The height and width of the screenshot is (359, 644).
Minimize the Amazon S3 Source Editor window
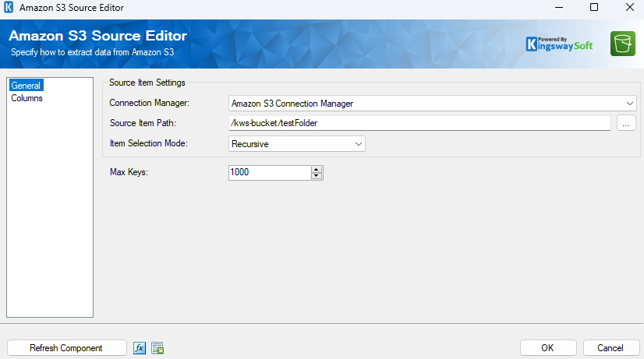click(x=559, y=7)
